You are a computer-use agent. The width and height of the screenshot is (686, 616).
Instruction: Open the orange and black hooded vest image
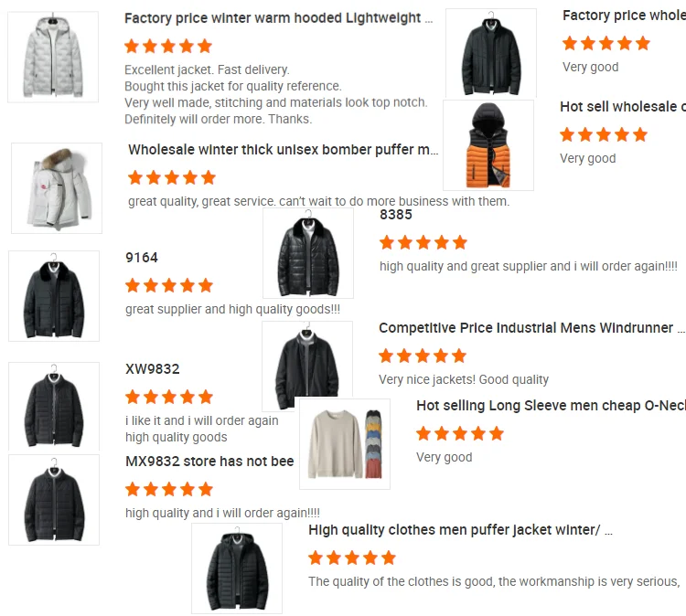(x=488, y=145)
